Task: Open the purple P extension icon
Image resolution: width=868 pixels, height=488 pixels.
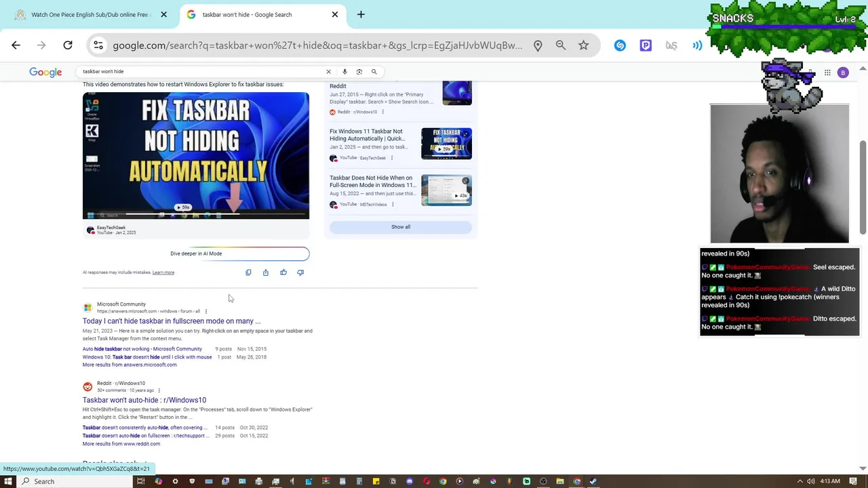Action: point(646,45)
